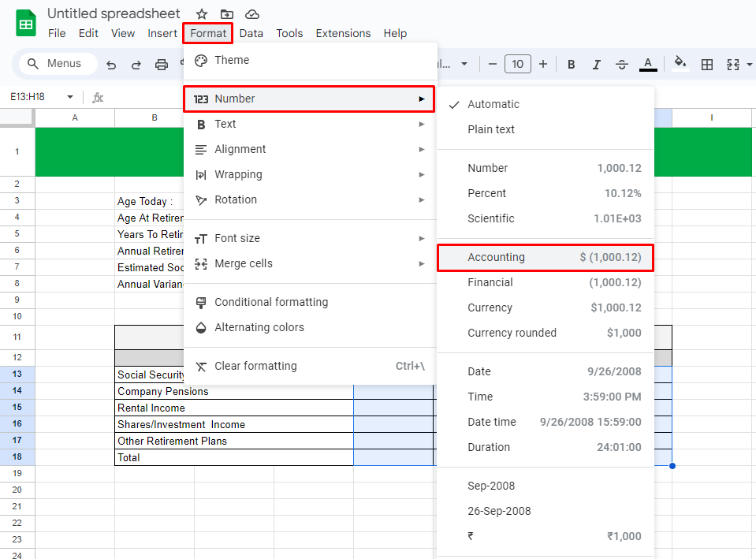Click the merge cells toolbar icon
The image size is (756, 559).
[733, 64]
